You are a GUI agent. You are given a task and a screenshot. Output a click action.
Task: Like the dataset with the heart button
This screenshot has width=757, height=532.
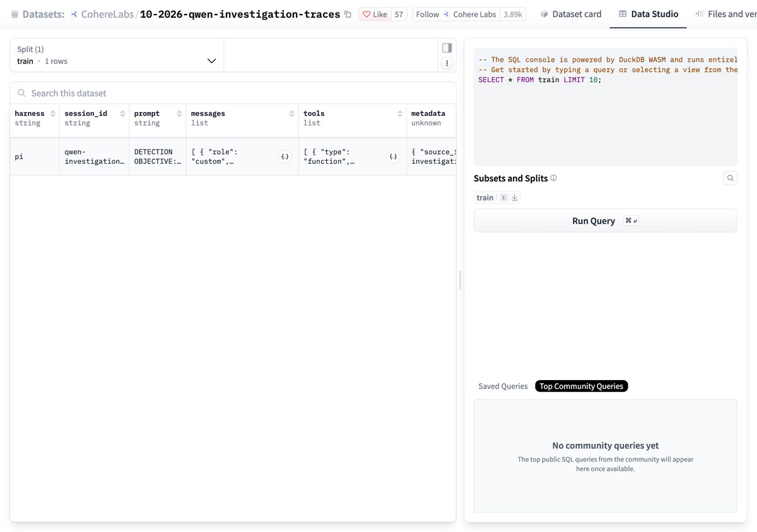[x=375, y=14]
